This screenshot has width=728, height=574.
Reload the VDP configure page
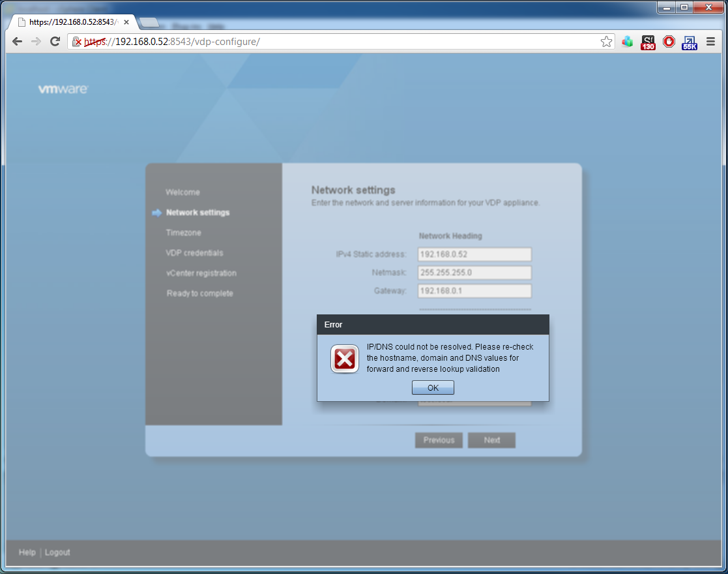point(55,42)
